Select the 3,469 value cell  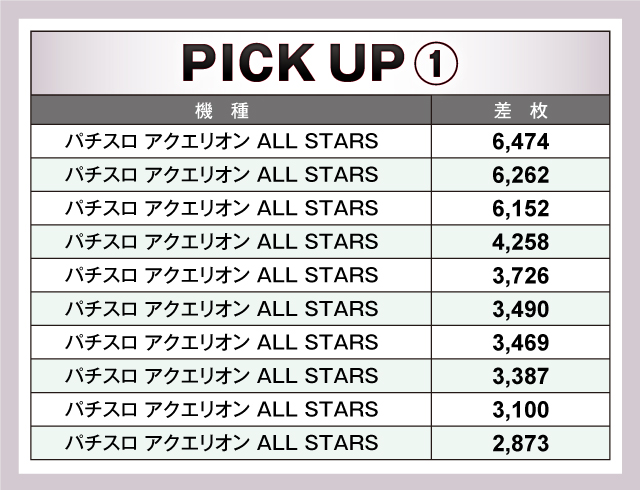click(x=521, y=343)
